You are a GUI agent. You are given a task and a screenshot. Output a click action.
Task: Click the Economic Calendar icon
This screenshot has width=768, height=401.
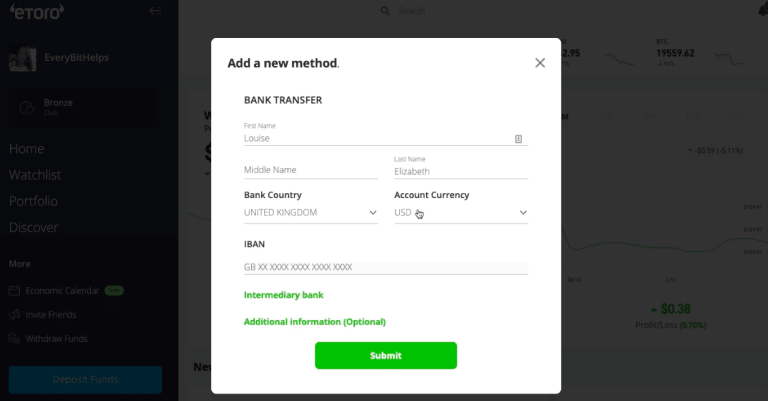pos(15,291)
